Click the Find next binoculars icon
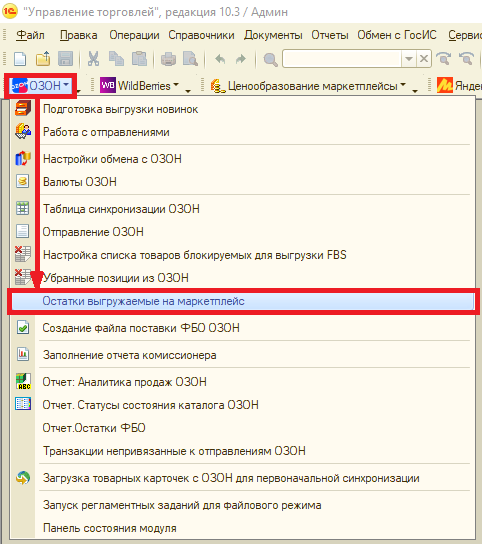482x544 pixels. tap(443, 59)
